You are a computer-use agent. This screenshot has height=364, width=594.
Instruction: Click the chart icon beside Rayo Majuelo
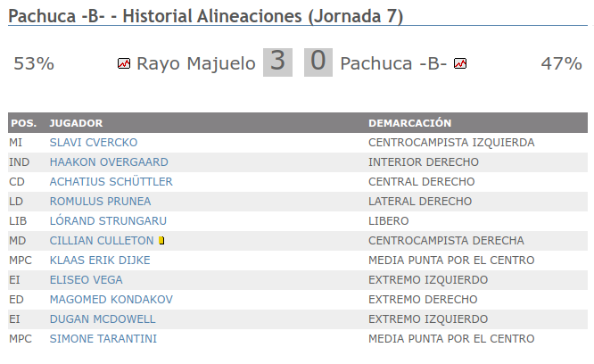(x=124, y=63)
